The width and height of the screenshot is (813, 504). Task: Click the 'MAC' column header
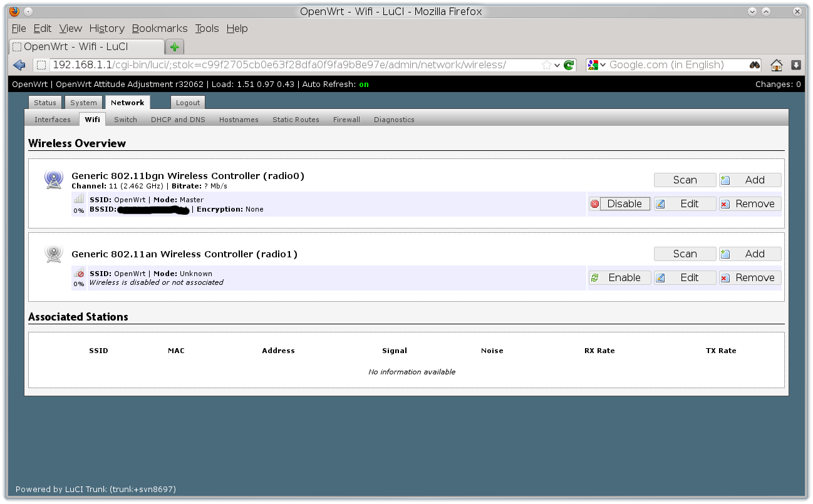tap(176, 351)
